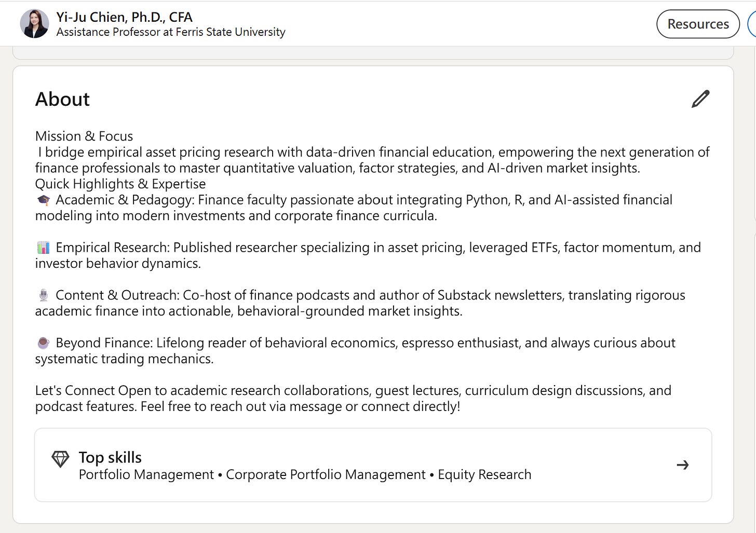The height and width of the screenshot is (533, 756).
Task: Select the Equity Research skill
Action: [484, 475]
